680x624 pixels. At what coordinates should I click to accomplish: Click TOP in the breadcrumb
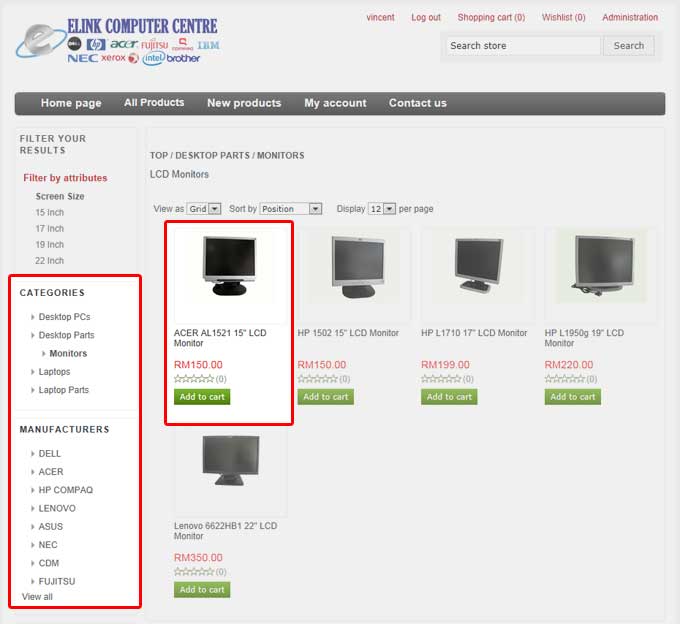coord(159,155)
